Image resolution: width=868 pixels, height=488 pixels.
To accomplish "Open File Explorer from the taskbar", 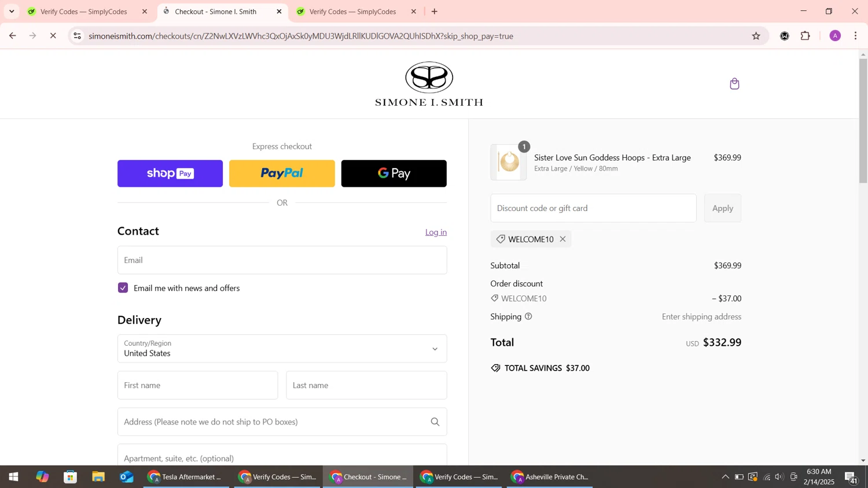I will tap(98, 477).
